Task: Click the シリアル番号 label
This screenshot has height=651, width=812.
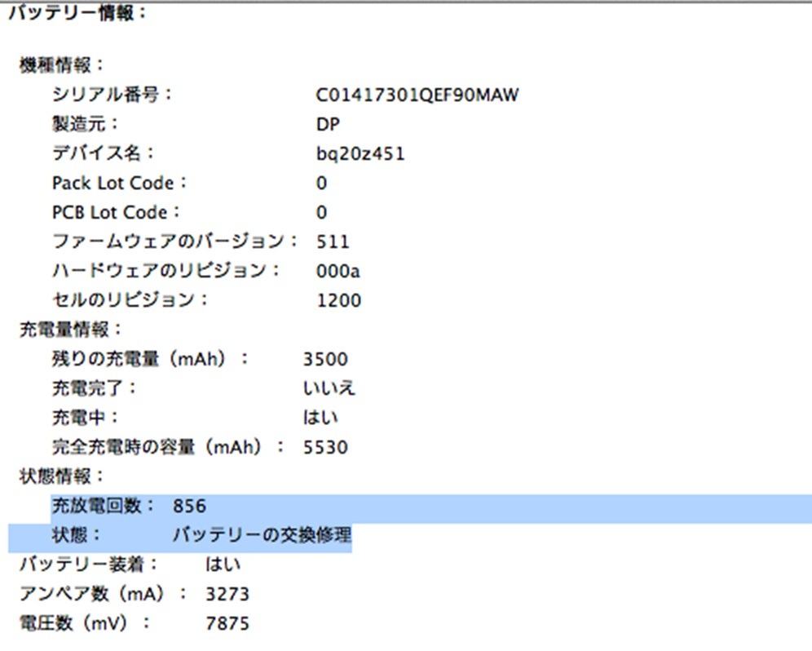Action: pos(112,95)
